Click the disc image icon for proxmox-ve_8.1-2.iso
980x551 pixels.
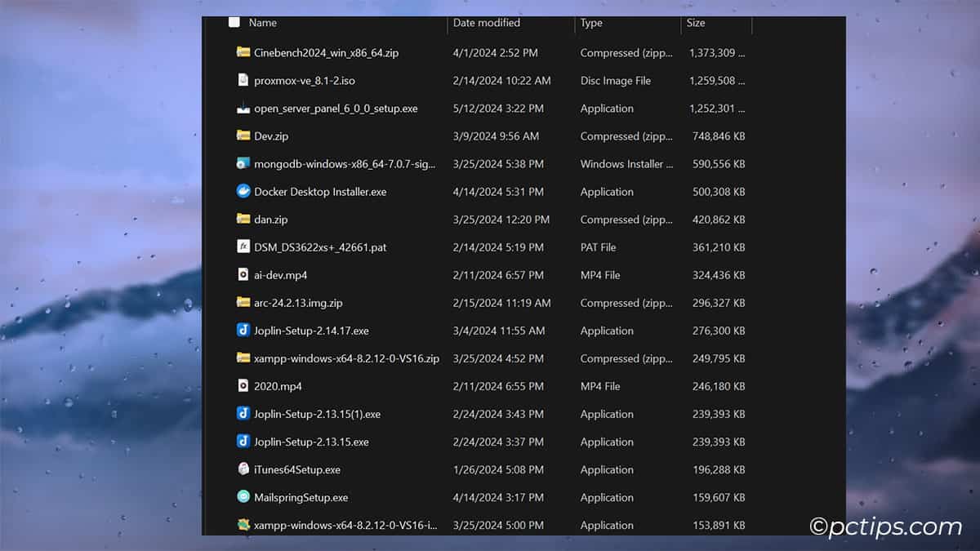click(243, 80)
